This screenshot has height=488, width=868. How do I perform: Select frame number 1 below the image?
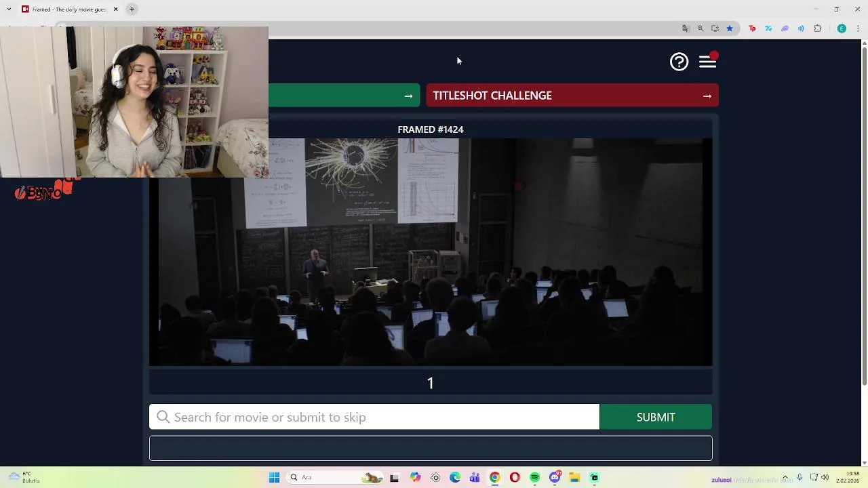[430, 383]
